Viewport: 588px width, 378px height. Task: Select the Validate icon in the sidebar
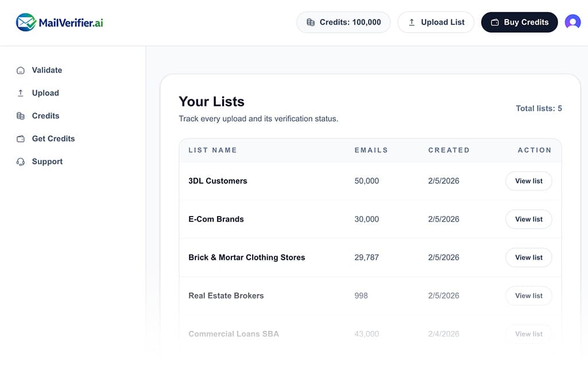pyautogui.click(x=21, y=70)
